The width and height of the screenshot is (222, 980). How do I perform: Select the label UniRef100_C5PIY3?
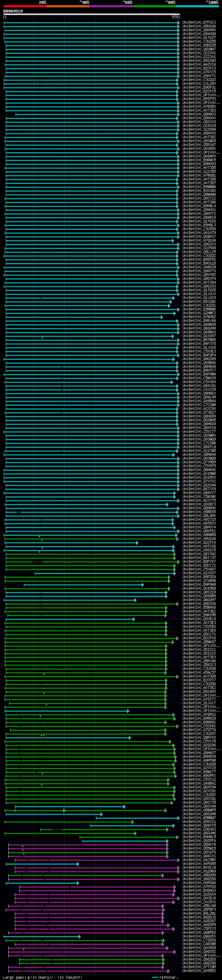199,929
